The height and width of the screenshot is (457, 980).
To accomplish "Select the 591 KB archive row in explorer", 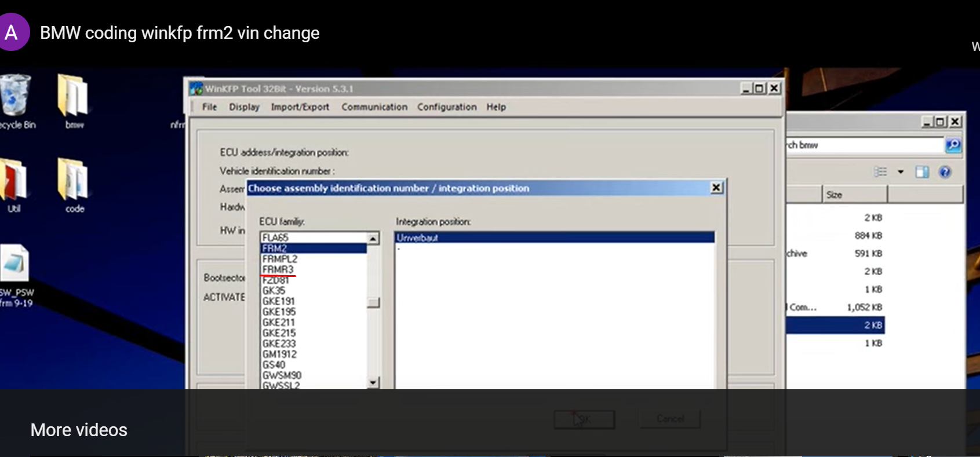I will [x=835, y=254].
